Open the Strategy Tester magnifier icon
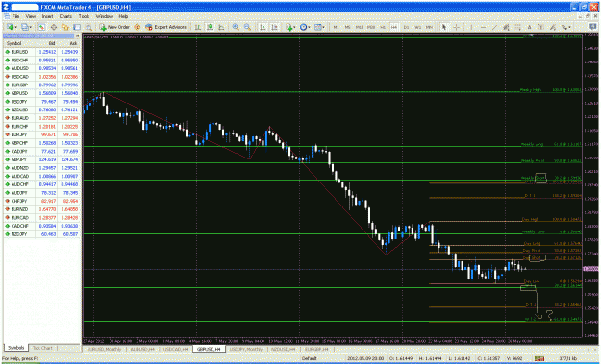The width and height of the screenshot is (601, 364). [x=88, y=27]
